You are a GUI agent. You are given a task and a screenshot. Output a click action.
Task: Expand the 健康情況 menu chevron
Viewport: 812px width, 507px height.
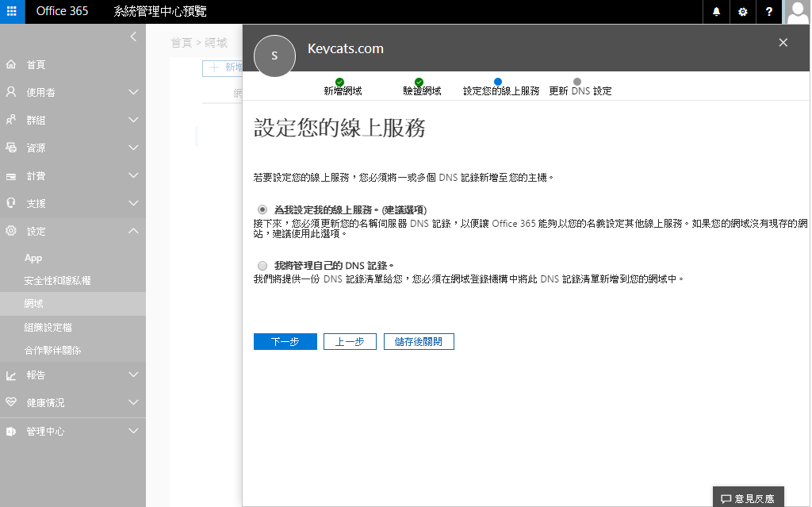coord(133,402)
